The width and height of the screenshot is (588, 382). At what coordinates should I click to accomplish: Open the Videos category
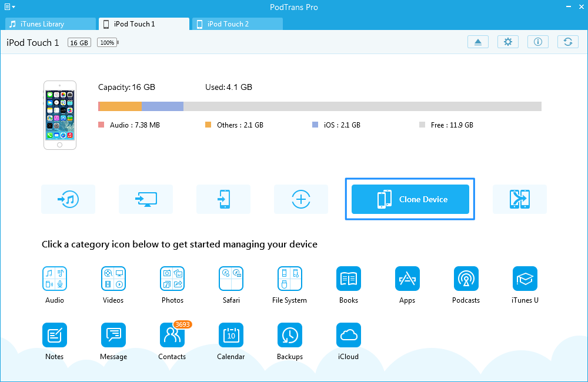113,279
